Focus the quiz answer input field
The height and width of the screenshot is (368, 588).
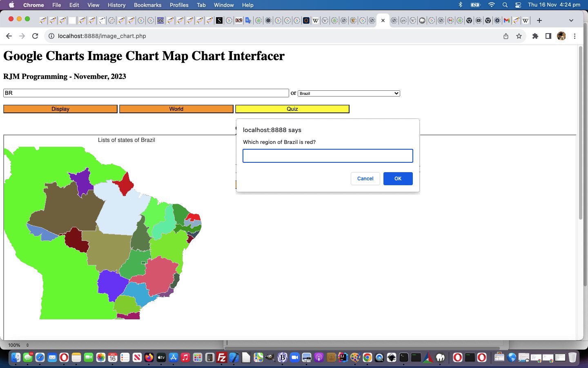point(328,156)
